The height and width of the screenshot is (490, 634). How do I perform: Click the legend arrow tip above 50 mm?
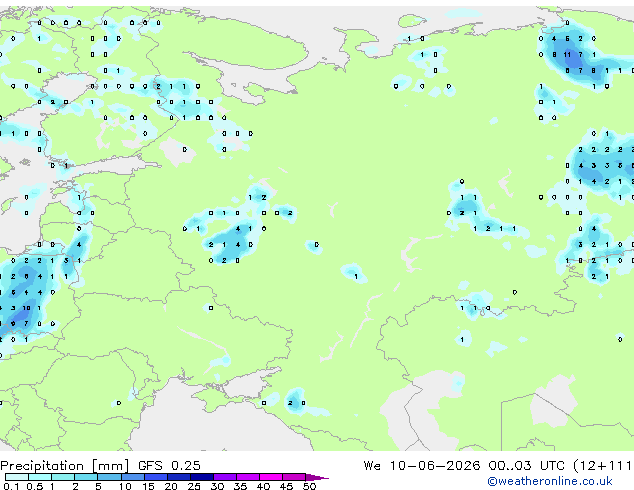(x=317, y=477)
